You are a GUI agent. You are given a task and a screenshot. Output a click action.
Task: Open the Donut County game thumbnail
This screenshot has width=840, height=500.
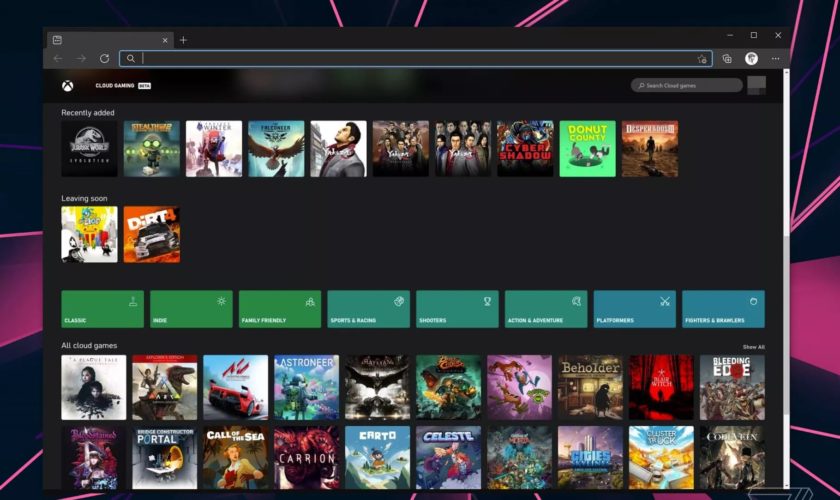(x=587, y=149)
